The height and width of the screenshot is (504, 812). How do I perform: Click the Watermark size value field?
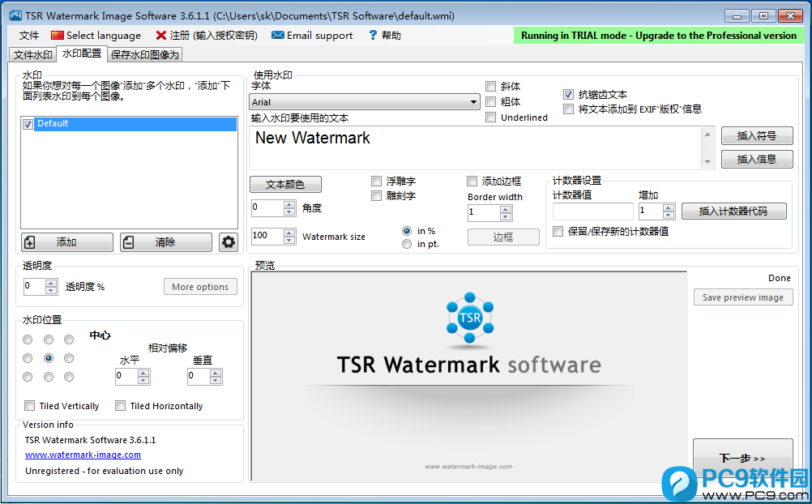coord(267,237)
